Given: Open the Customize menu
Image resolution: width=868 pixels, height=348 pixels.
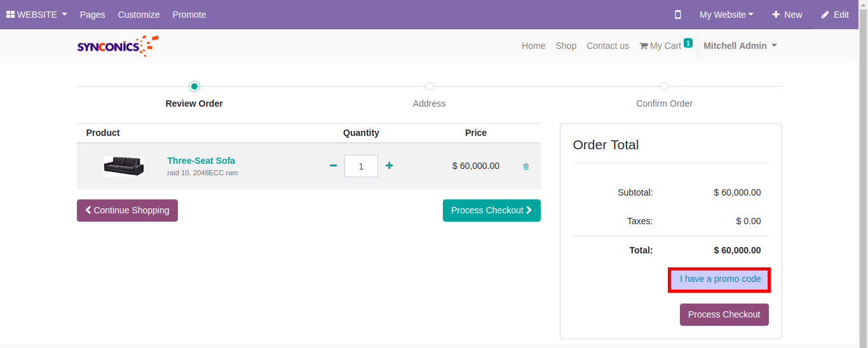Looking at the screenshot, I should [x=139, y=15].
